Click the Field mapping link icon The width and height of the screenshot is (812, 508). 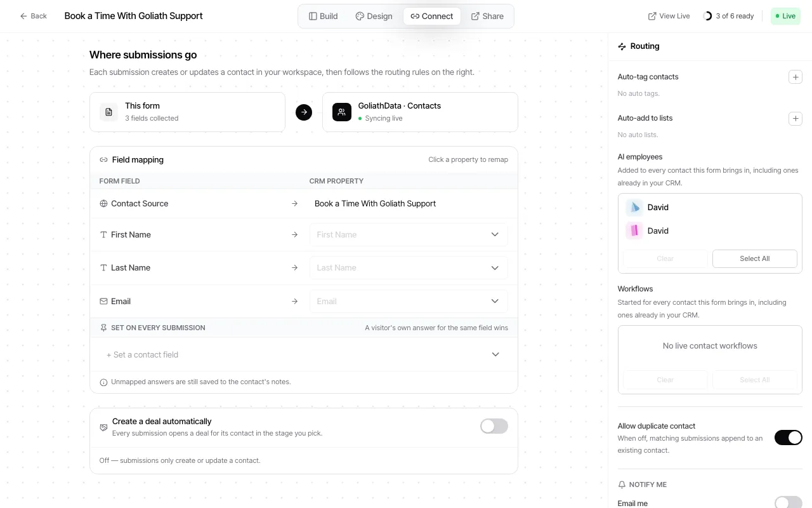(103, 160)
